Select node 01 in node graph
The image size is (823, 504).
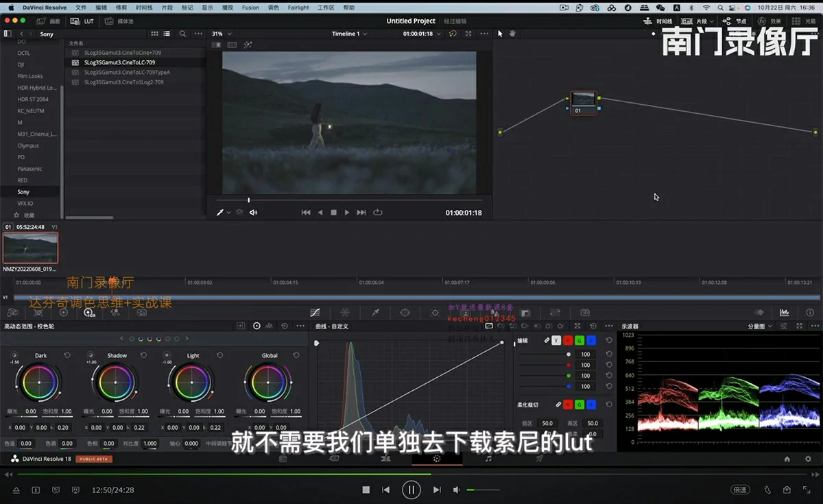tap(584, 103)
